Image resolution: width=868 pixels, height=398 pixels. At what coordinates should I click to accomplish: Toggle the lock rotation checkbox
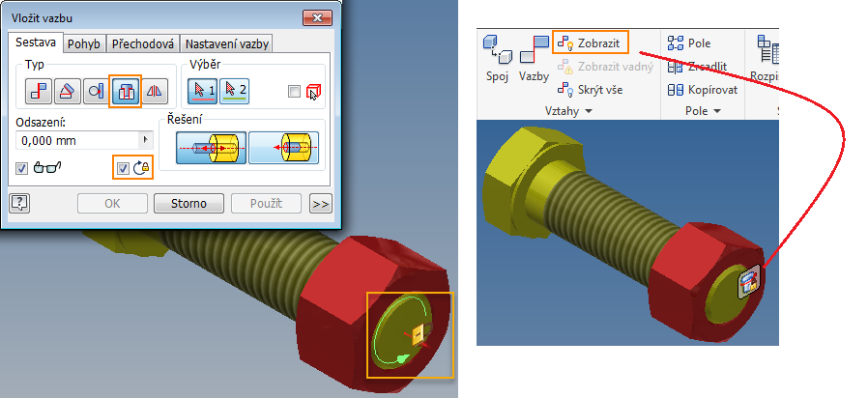point(124,168)
